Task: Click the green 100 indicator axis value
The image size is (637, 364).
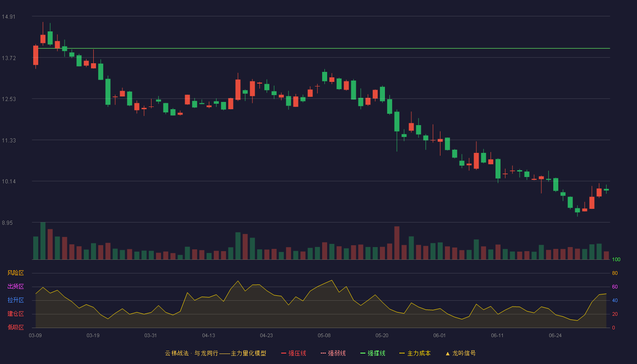Action: [616, 260]
